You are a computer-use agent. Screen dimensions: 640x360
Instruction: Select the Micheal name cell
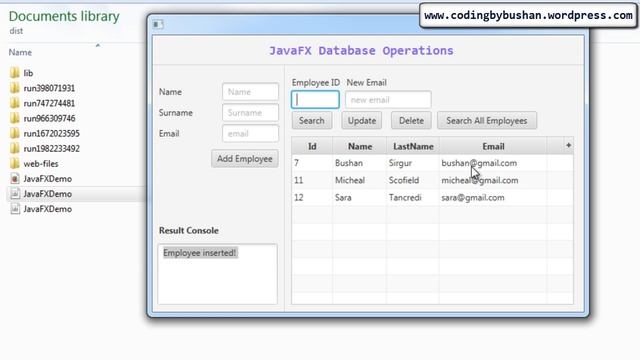click(360, 180)
